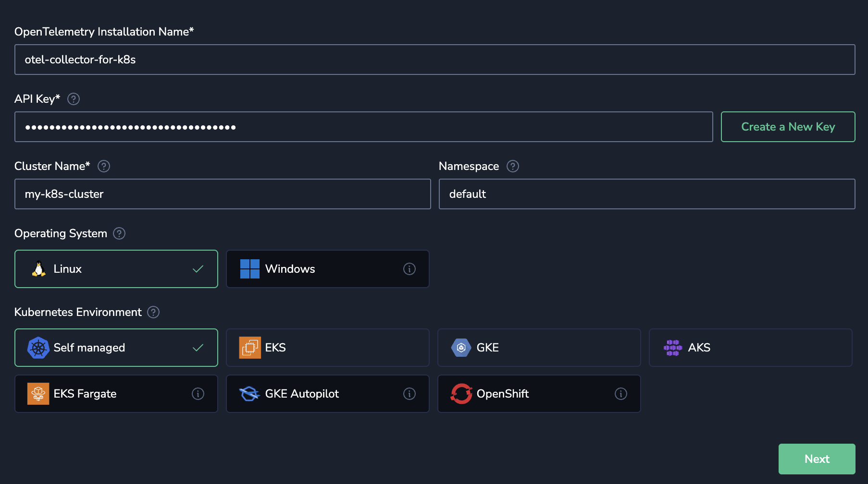Choose the Self managed Kubernetes environment
Image resolution: width=868 pixels, height=484 pixels.
(116, 348)
